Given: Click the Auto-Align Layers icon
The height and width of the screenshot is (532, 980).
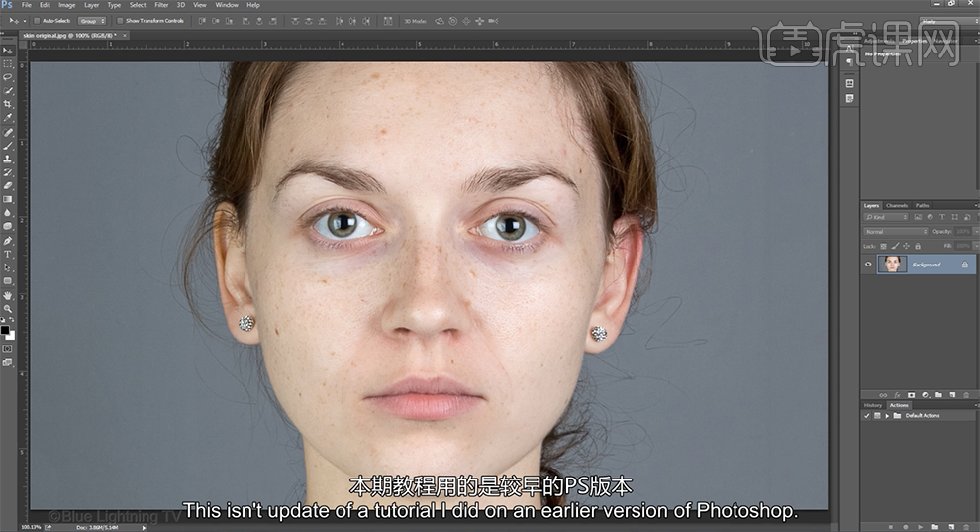Looking at the screenshot, I should point(387,21).
